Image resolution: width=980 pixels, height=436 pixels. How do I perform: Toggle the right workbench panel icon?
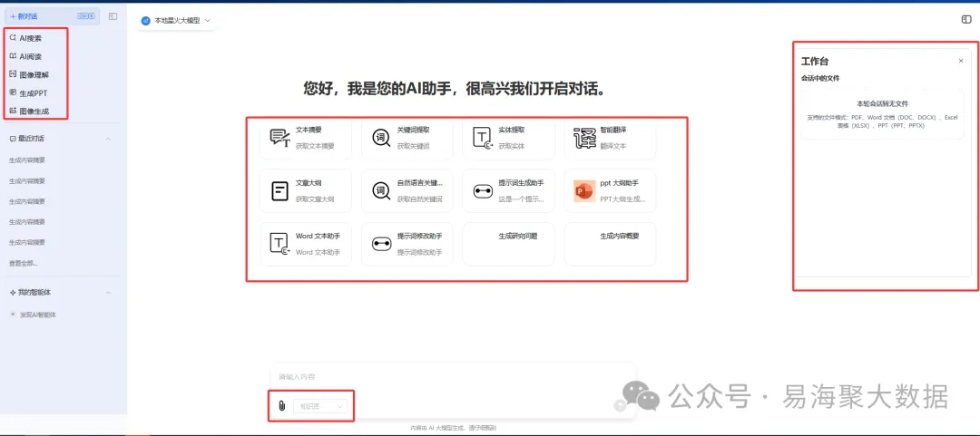(x=966, y=19)
